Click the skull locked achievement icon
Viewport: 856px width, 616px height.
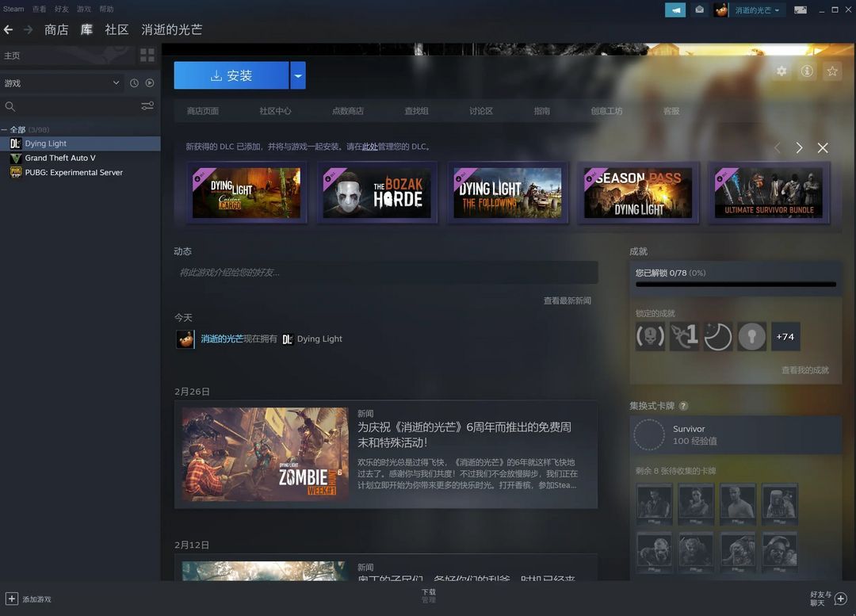[x=650, y=336]
